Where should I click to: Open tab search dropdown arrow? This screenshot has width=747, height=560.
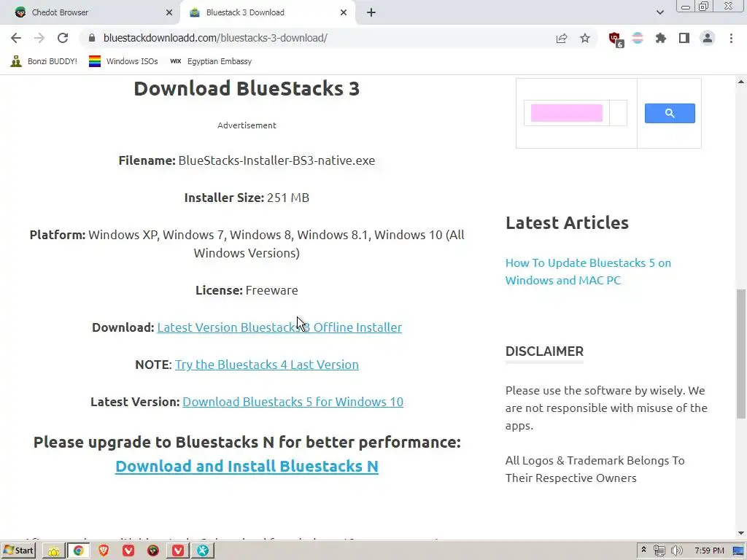pyautogui.click(x=659, y=12)
